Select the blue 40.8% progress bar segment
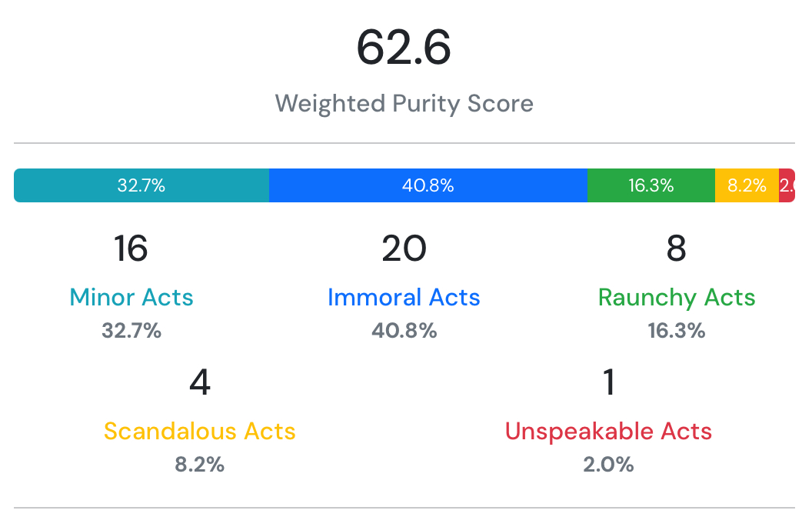The image size is (812, 527). (428, 185)
